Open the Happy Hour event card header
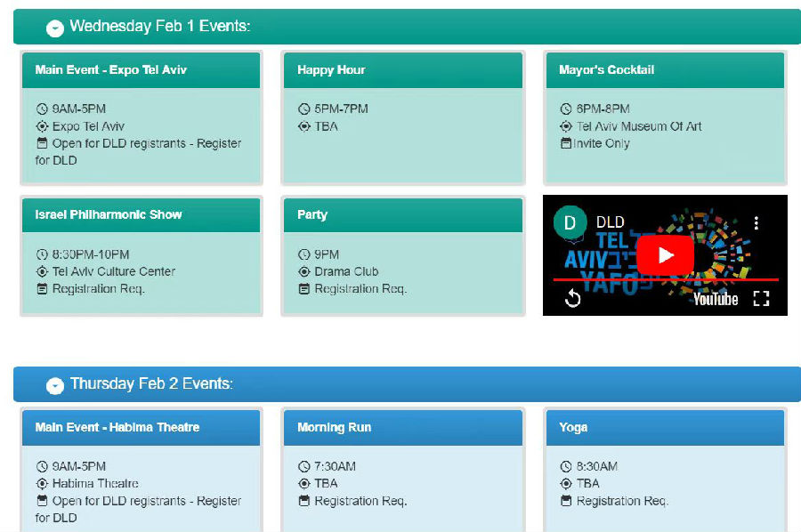 [402, 70]
